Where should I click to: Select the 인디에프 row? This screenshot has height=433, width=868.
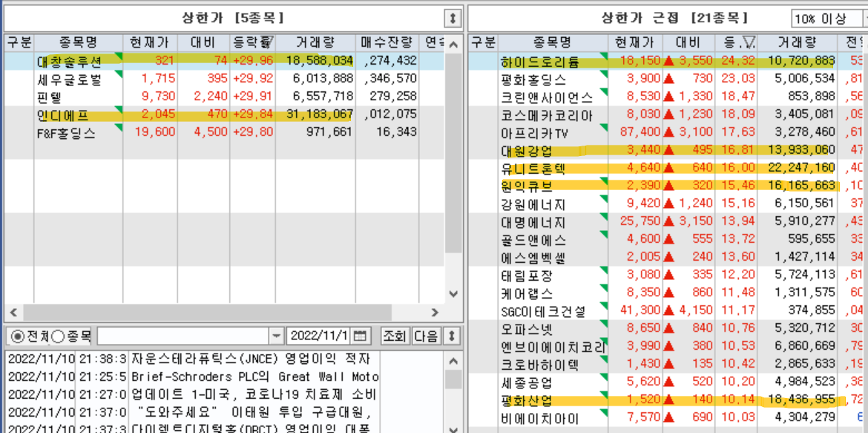[x=224, y=115]
